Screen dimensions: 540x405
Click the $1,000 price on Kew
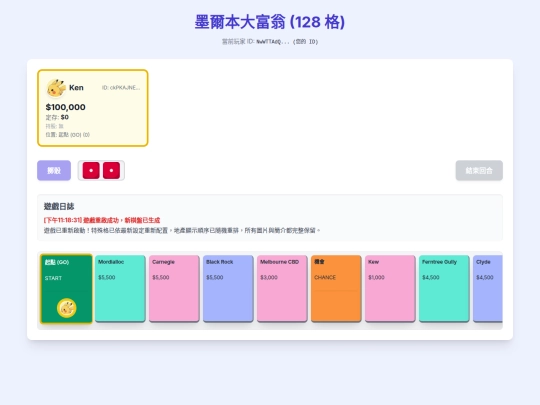pos(376,277)
